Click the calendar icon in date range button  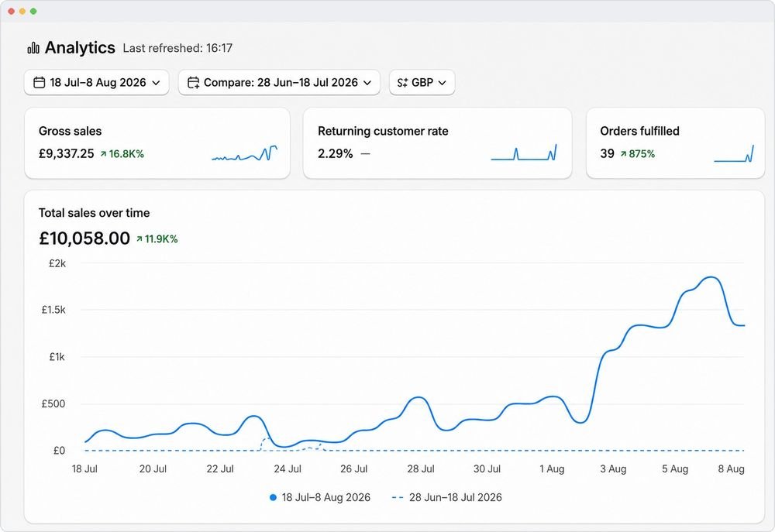[39, 83]
